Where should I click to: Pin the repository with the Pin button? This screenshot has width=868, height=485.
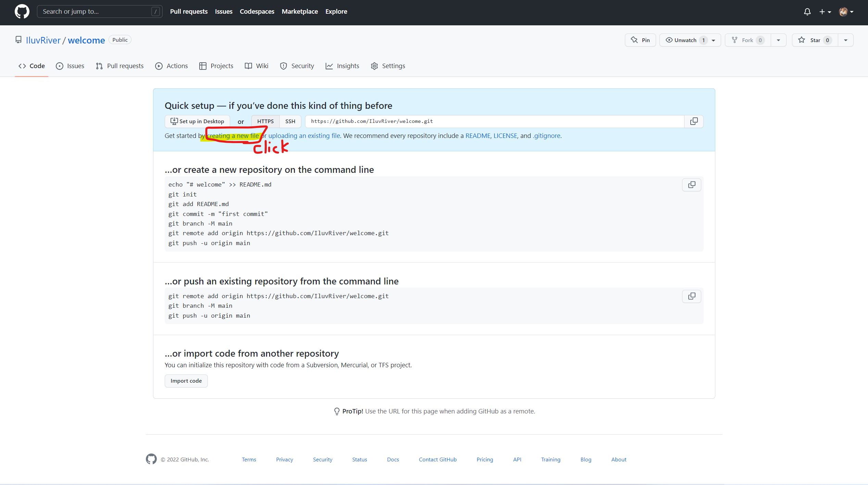(x=640, y=40)
